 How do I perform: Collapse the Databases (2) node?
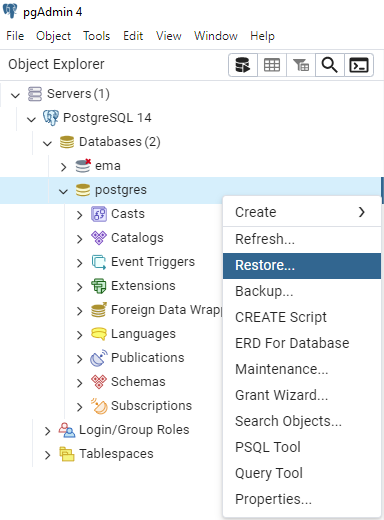click(x=47, y=143)
